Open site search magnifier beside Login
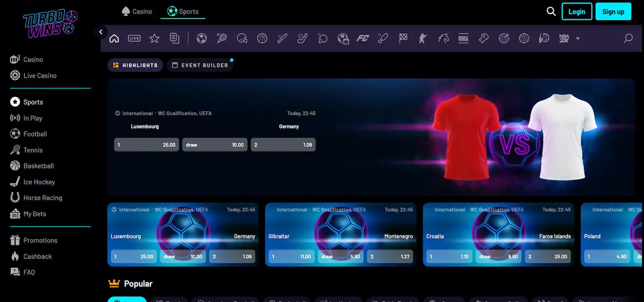This screenshot has height=302, width=644. (x=551, y=11)
